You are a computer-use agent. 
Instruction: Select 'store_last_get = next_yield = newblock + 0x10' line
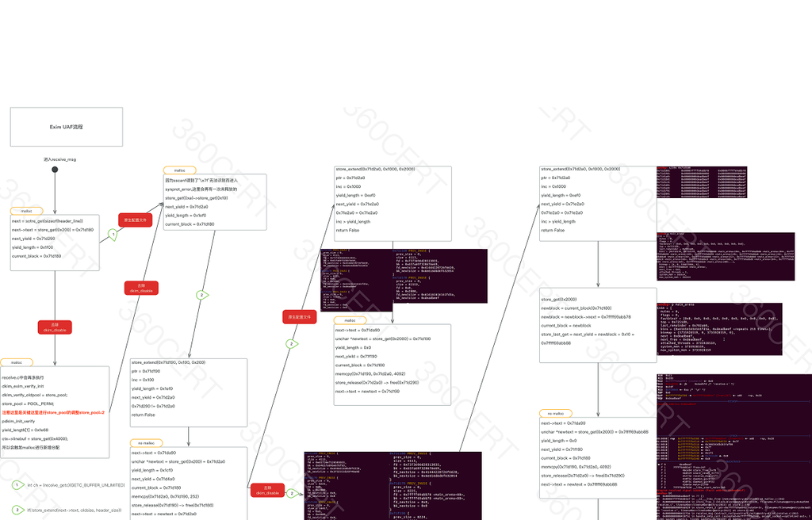point(588,335)
